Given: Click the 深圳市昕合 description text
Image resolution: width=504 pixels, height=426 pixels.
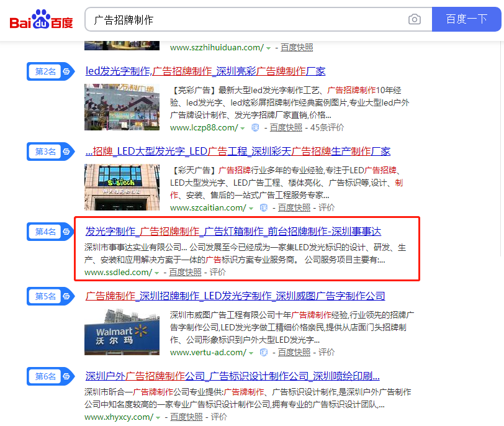Looking at the screenshot, I should [248, 398].
